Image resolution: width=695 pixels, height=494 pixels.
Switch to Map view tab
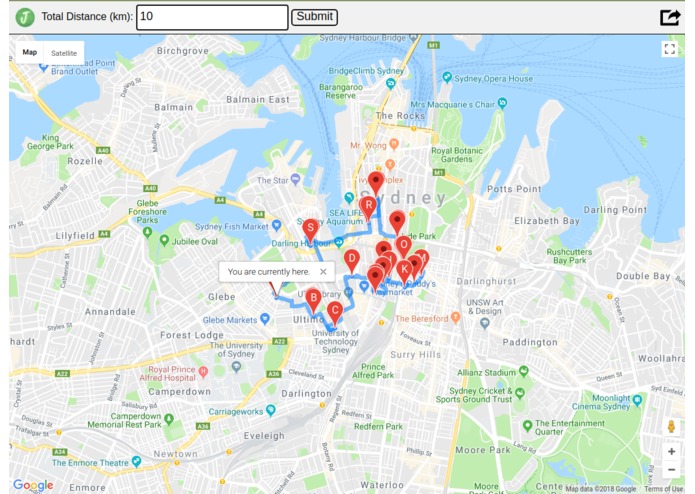pyautogui.click(x=30, y=52)
